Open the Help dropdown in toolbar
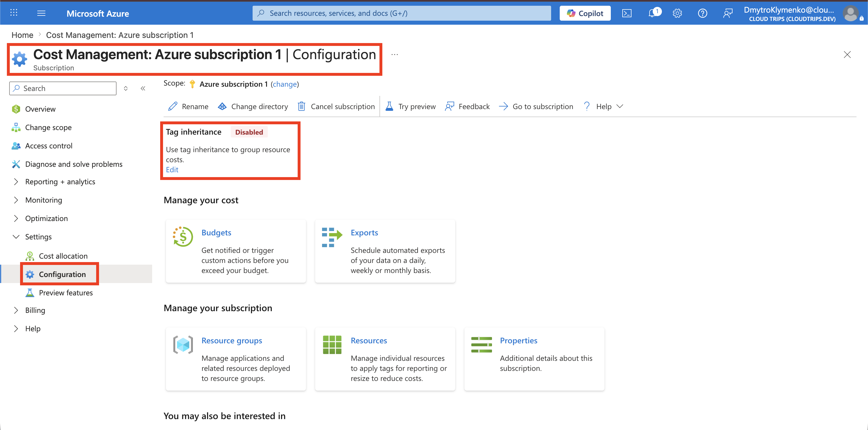 (x=603, y=106)
